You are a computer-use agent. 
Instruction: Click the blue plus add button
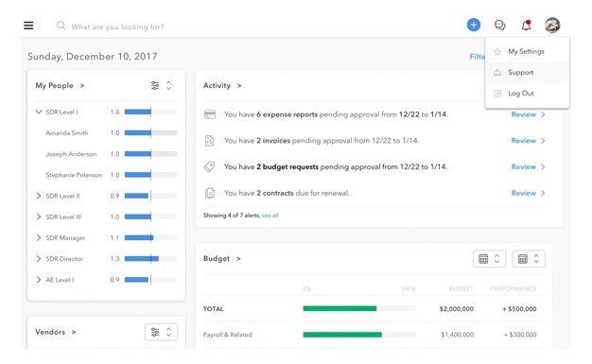click(474, 25)
